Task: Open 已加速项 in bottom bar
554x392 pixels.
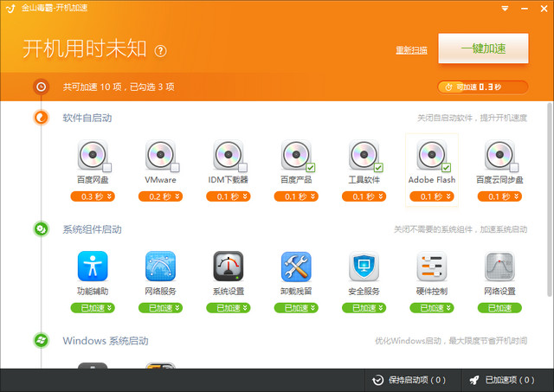Action: [x=506, y=380]
